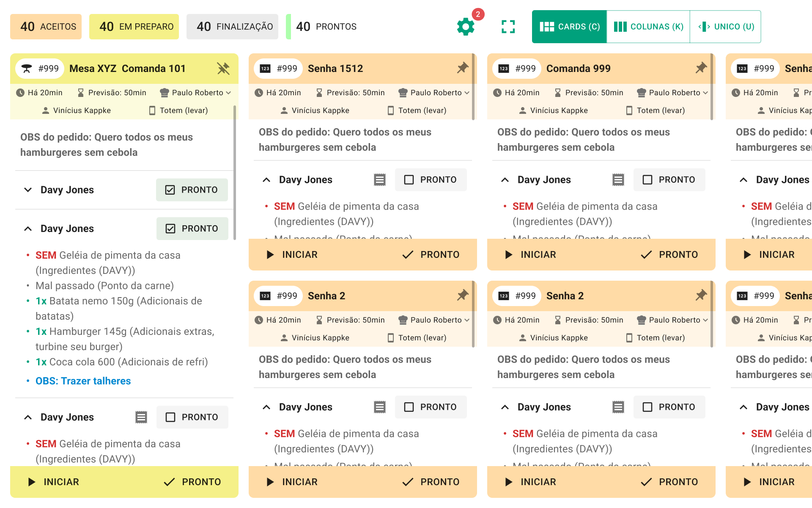Viewport: 812px width, 508px height.
Task: Filter by 40 FINALIZAÇÃO status
Action: point(233,27)
